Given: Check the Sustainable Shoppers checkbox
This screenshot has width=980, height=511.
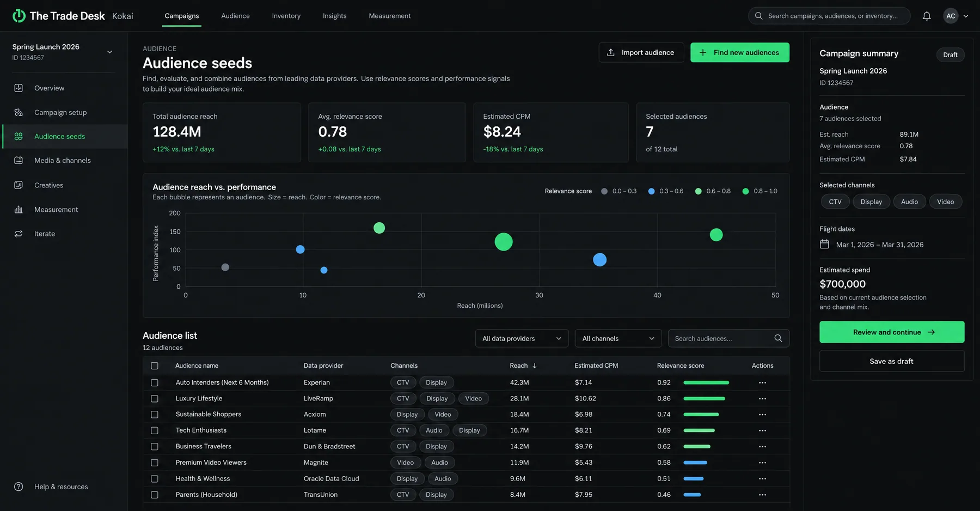Looking at the screenshot, I should point(155,415).
